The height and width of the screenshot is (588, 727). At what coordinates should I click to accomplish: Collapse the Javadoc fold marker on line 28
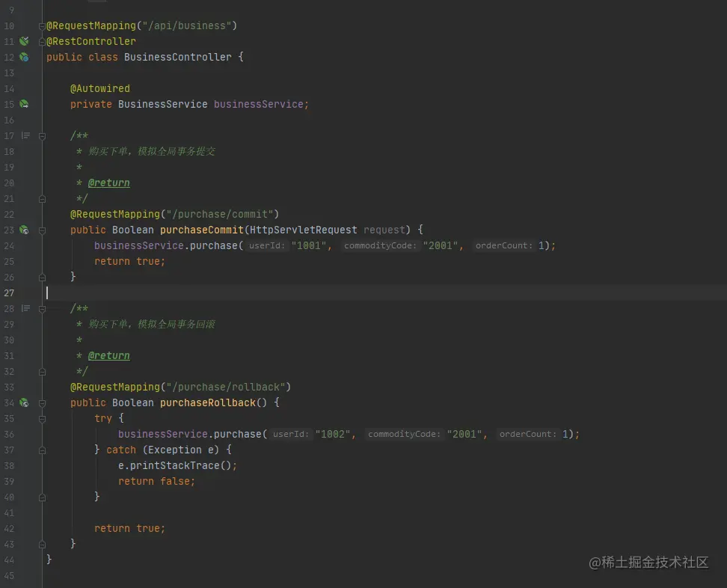coord(42,309)
